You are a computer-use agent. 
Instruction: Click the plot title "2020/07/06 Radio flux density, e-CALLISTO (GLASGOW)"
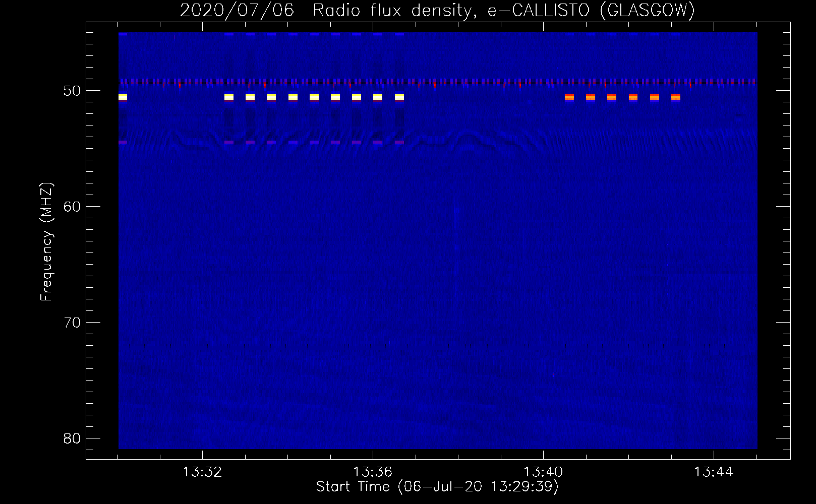[437, 11]
